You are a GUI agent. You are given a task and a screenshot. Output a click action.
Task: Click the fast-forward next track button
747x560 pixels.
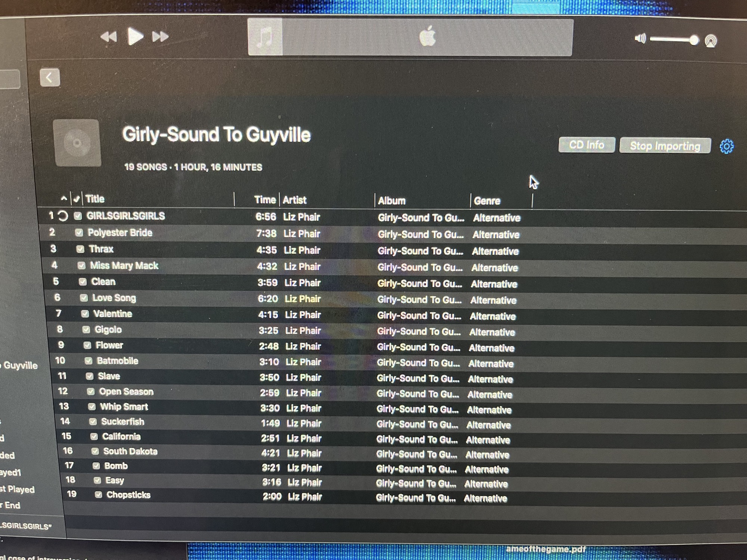pyautogui.click(x=160, y=37)
